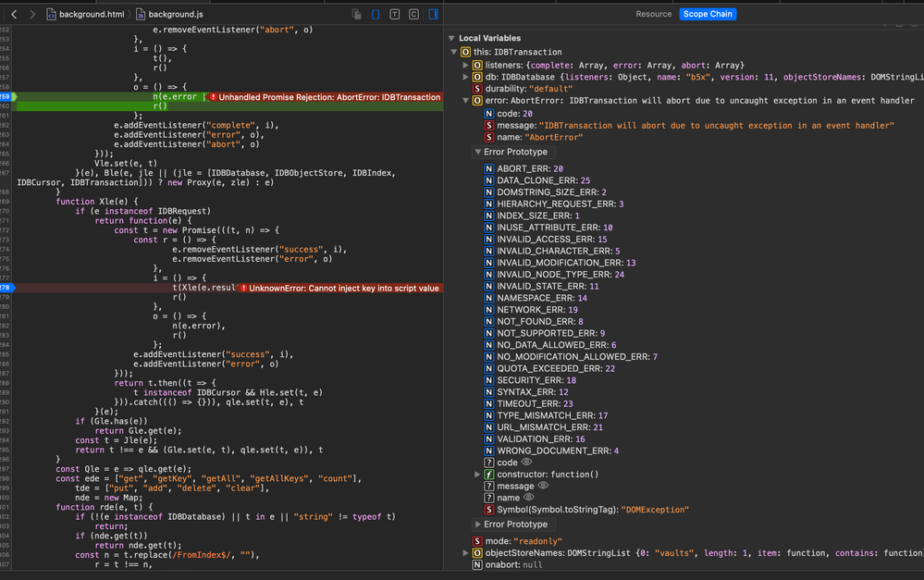Hide the details sidebar panel icon

pos(433,15)
